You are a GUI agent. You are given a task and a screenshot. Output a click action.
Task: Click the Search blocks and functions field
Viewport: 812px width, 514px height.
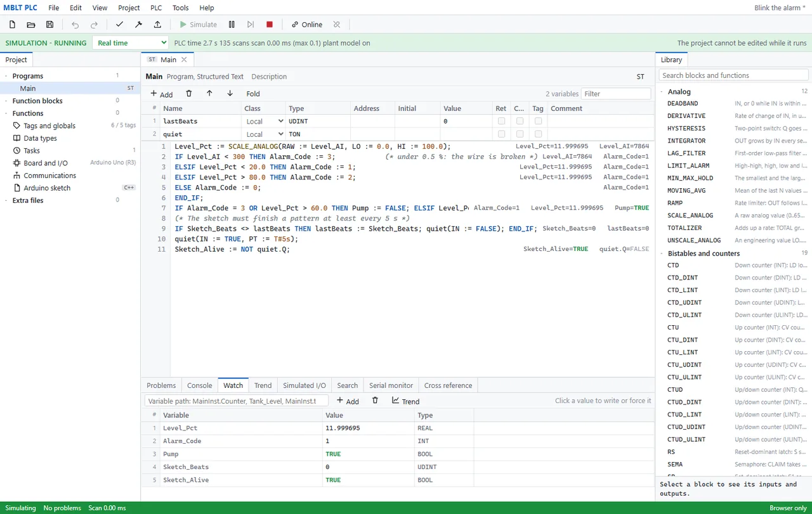(733, 75)
